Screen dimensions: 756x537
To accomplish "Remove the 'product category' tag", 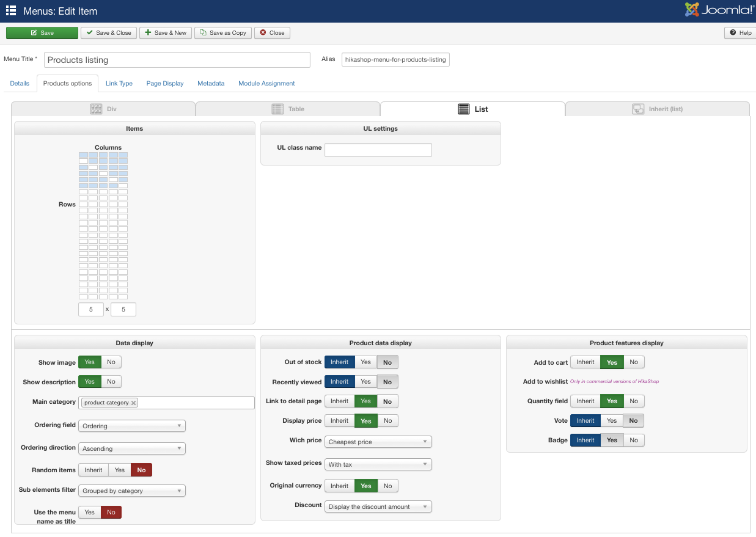I will [133, 403].
